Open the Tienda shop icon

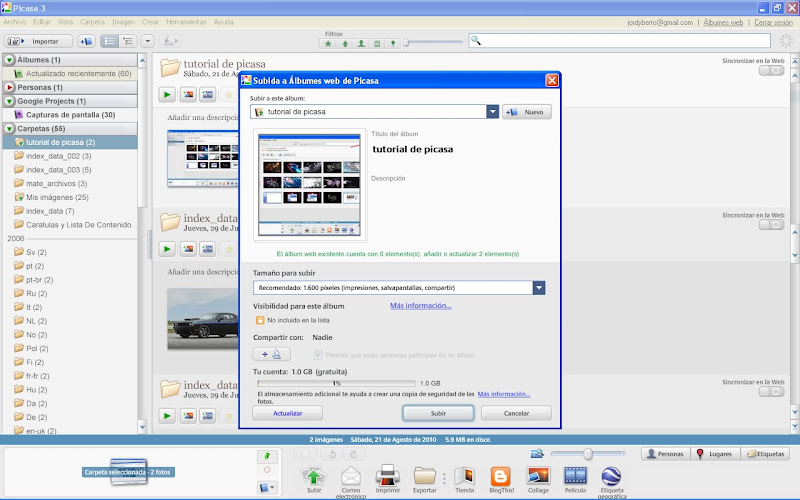[464, 477]
